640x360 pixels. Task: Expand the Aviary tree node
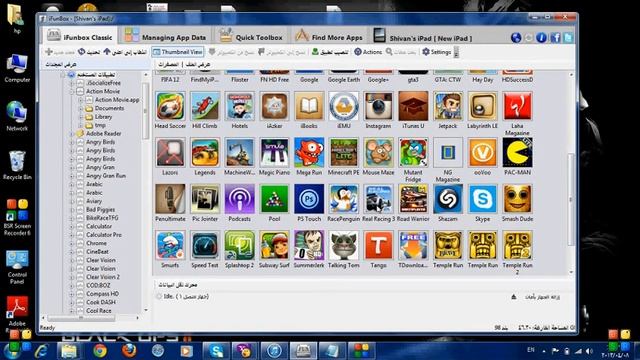pos(72,201)
